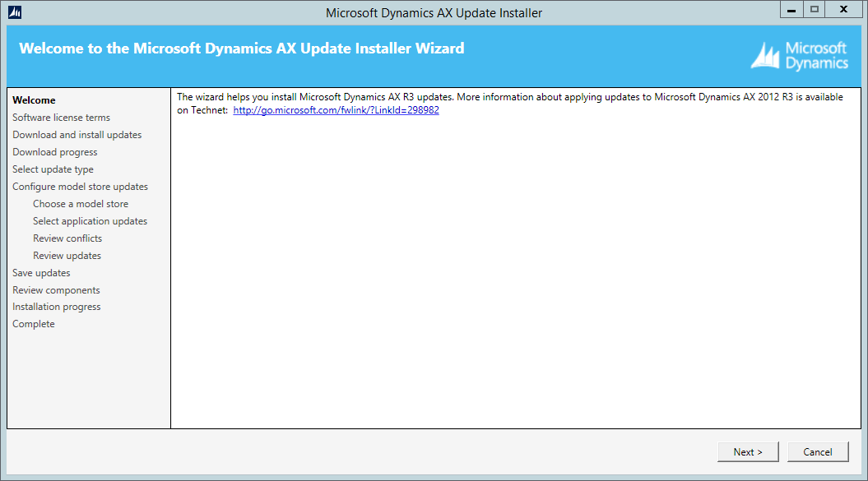
Task: Click the wizard welcome heading text
Action: (241, 49)
